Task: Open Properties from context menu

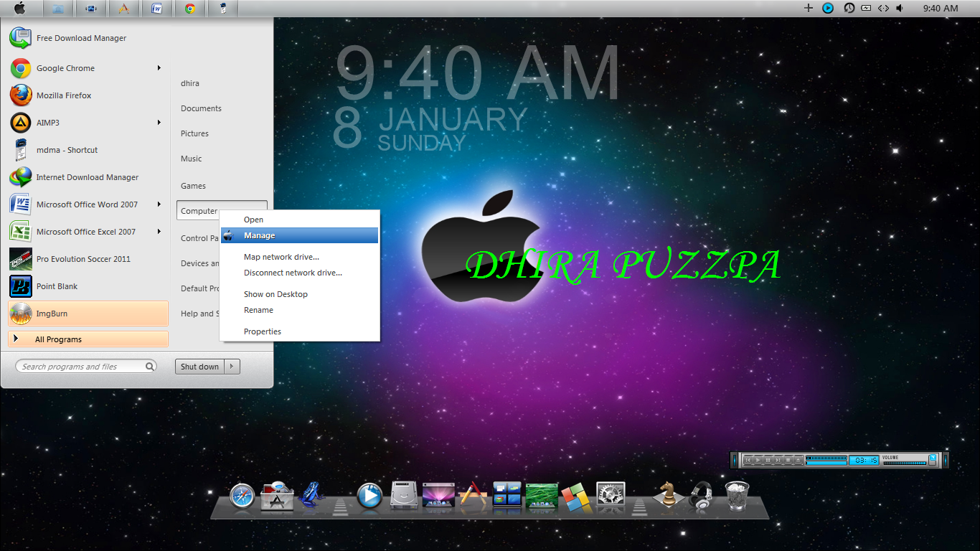Action: pyautogui.click(x=300, y=331)
